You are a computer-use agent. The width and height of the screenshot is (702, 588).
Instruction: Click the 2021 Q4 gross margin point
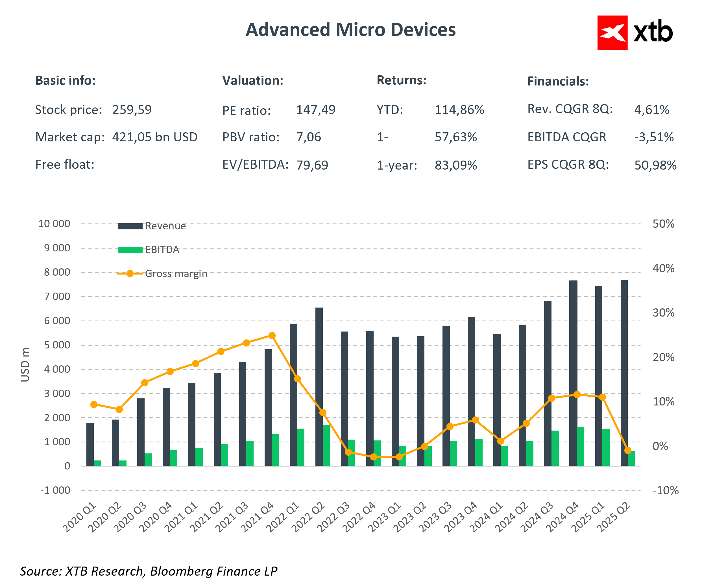[272, 336]
